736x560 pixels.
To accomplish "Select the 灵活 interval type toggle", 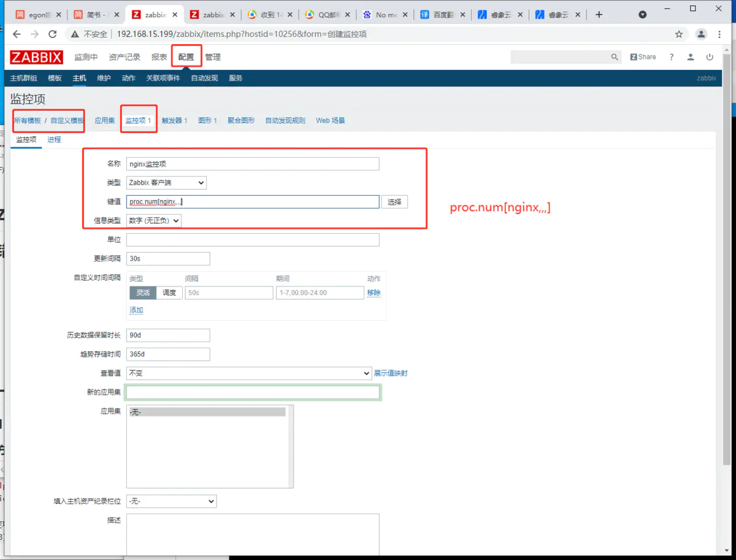I will [143, 293].
